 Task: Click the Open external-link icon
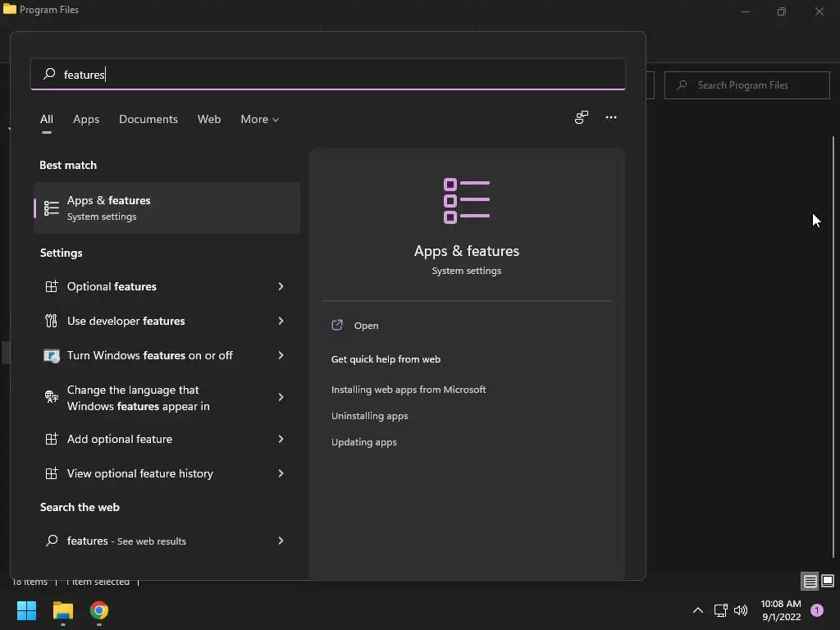click(337, 325)
